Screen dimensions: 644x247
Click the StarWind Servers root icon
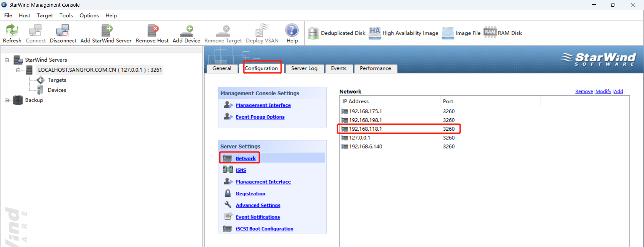point(18,60)
